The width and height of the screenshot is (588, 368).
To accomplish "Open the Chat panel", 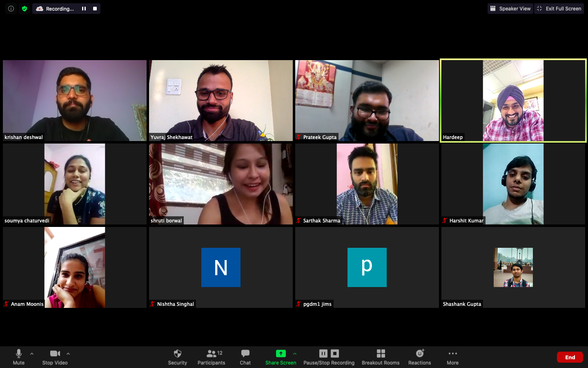I will coord(245,357).
